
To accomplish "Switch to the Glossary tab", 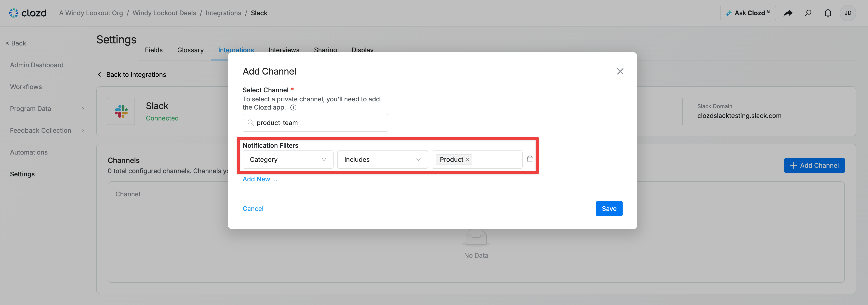I will point(190,50).
